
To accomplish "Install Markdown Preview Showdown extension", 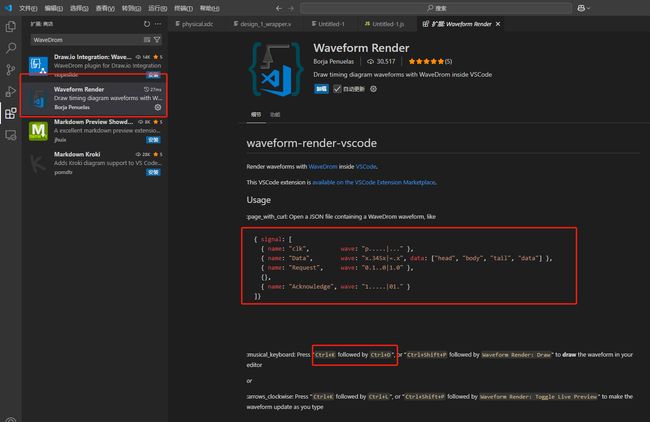I will click(153, 140).
